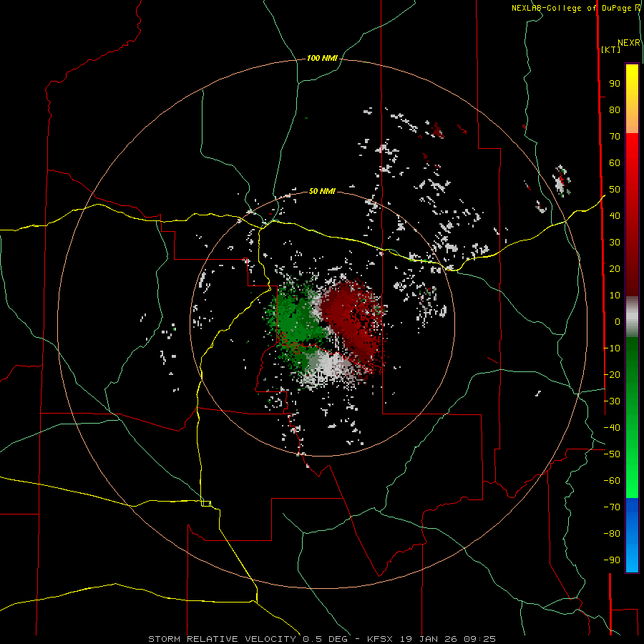Viewport: 644px width, 644px height.
Task: Click the "NEXLAB-College of DuPage" credit text
Action: [571, 8]
